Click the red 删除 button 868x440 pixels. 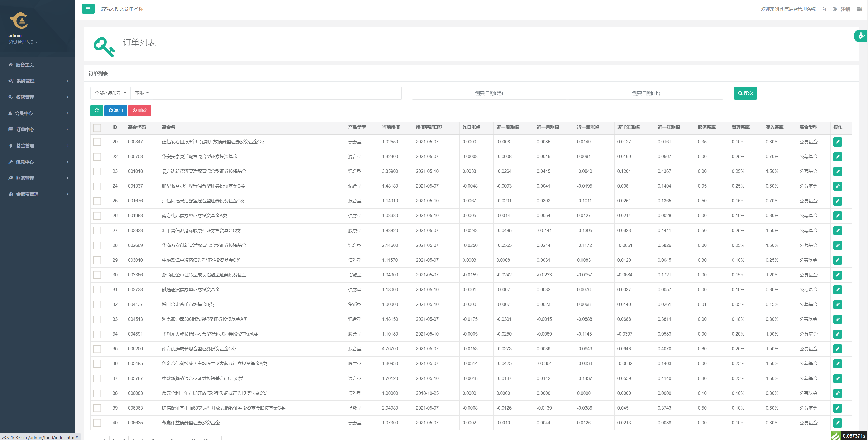[x=140, y=110]
